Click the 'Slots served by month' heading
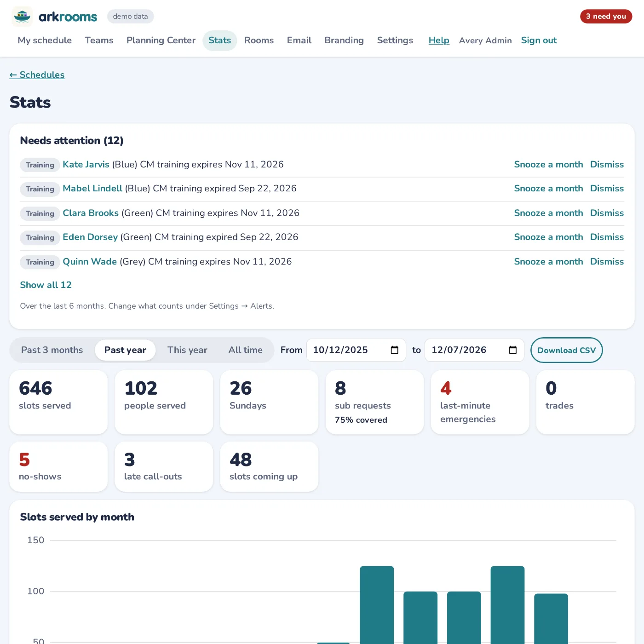 pos(77,517)
